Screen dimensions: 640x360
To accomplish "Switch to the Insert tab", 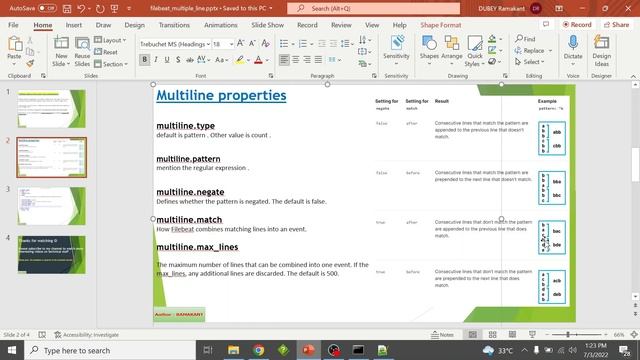I will (x=74, y=25).
